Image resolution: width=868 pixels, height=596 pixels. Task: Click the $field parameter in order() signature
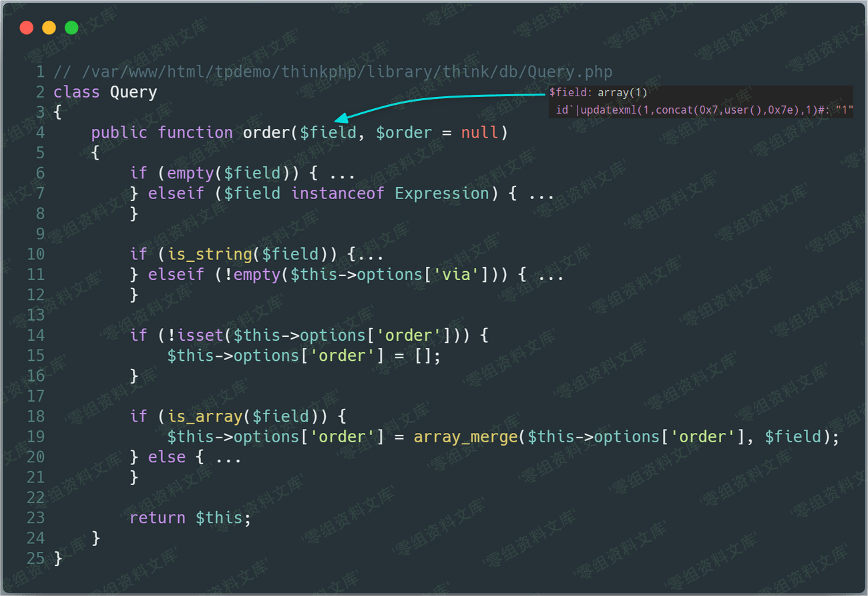[x=328, y=132]
